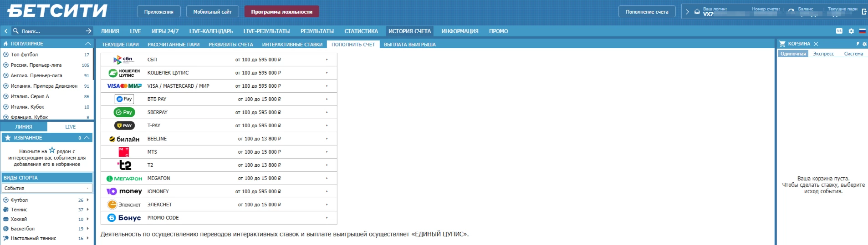
Task: Expand the Теннис sport category arrow
Action: click(x=87, y=210)
